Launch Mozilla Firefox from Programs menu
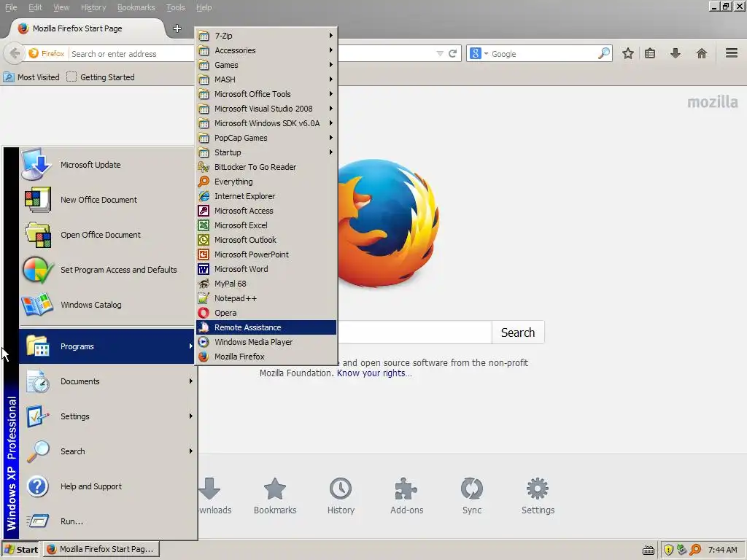 266,357
